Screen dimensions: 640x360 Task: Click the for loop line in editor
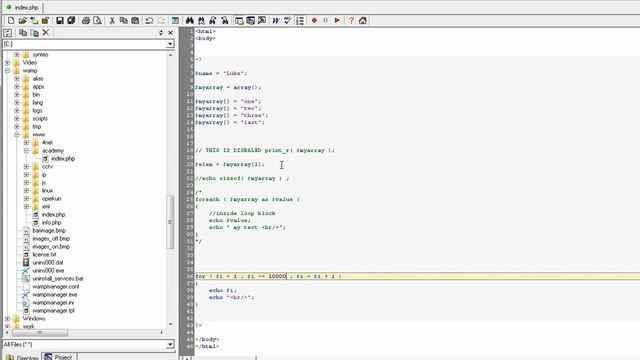269,276
